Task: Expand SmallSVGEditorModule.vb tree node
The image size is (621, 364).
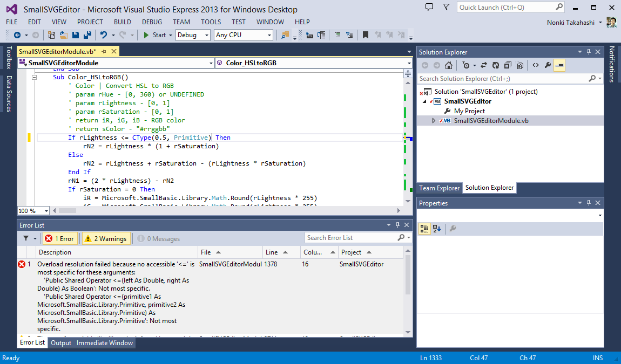Action: tap(433, 121)
